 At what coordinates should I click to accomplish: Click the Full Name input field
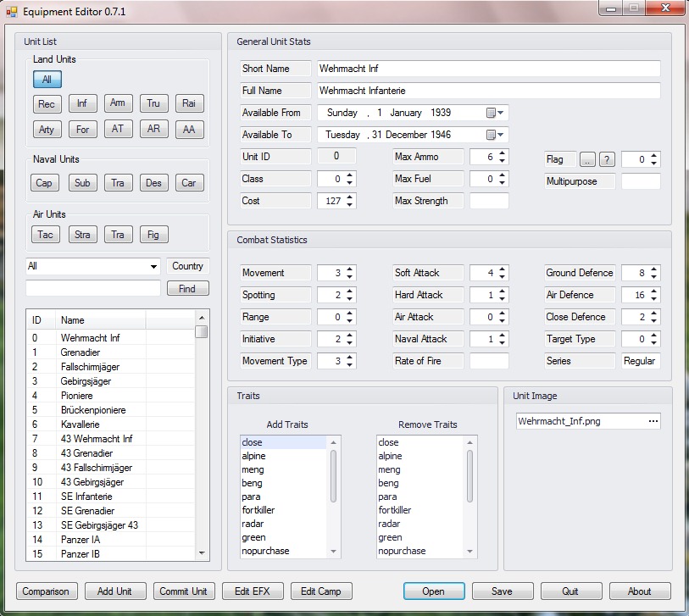coord(489,91)
